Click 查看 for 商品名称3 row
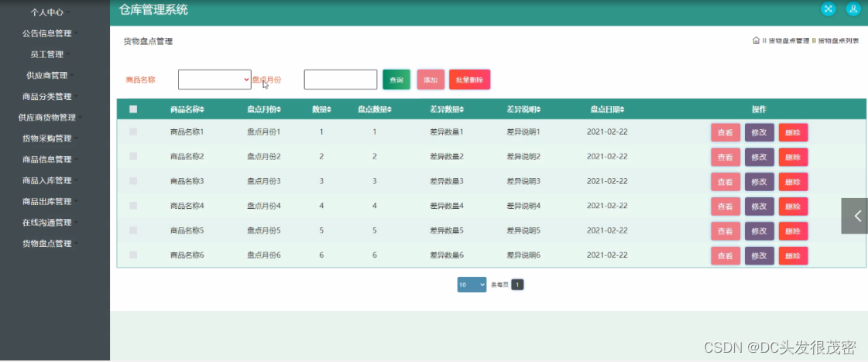The height and width of the screenshot is (362, 868). 726,182
